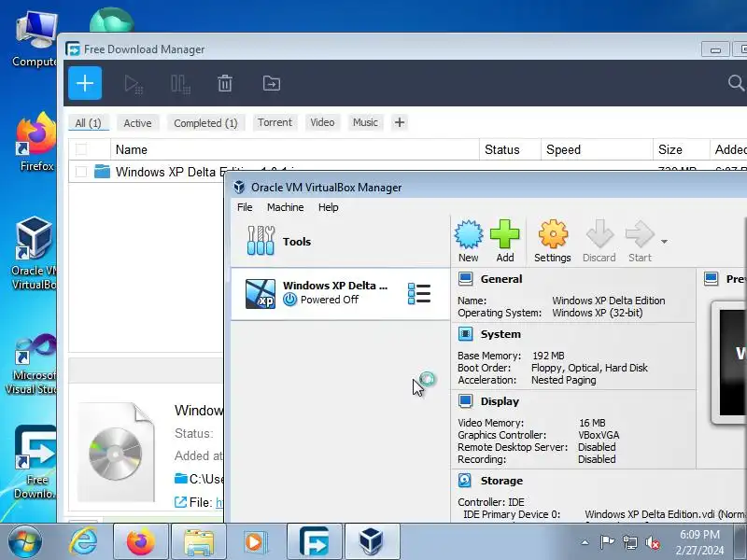Click the trash delete icon in Free Download Manager
The height and width of the screenshot is (560, 747).
[225, 83]
